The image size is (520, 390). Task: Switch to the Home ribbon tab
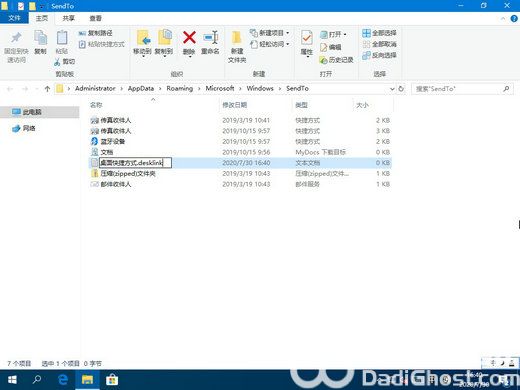pos(42,18)
